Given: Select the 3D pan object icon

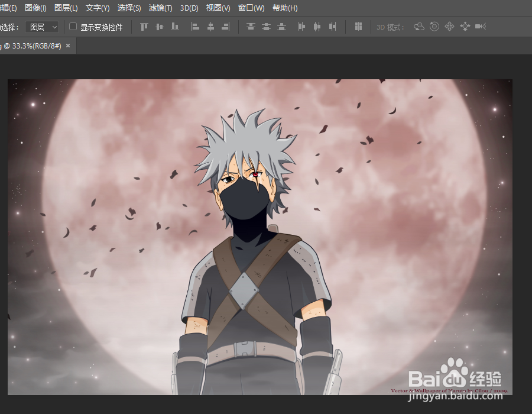Looking at the screenshot, I should 450,27.
